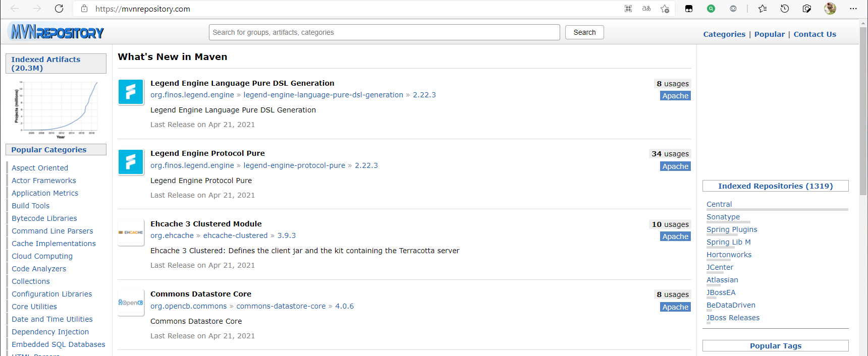This screenshot has height=356, width=868.
Task: Open Core Utilities category
Action: 34,307
